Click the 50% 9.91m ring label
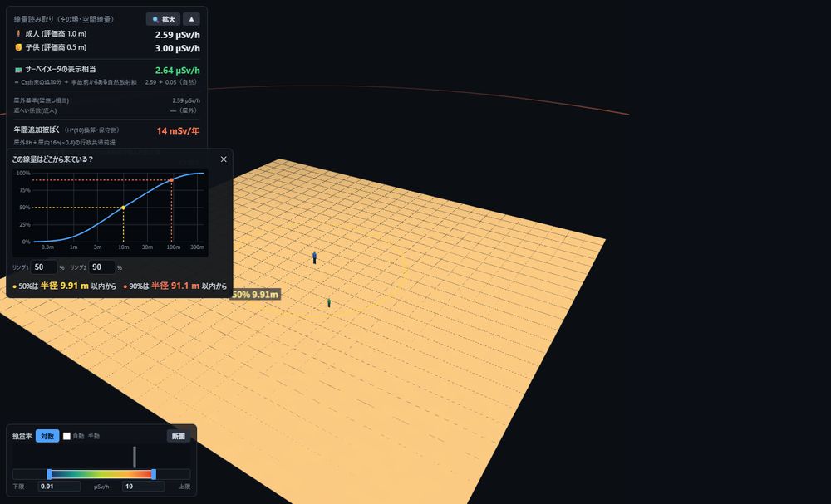 [x=255, y=295]
